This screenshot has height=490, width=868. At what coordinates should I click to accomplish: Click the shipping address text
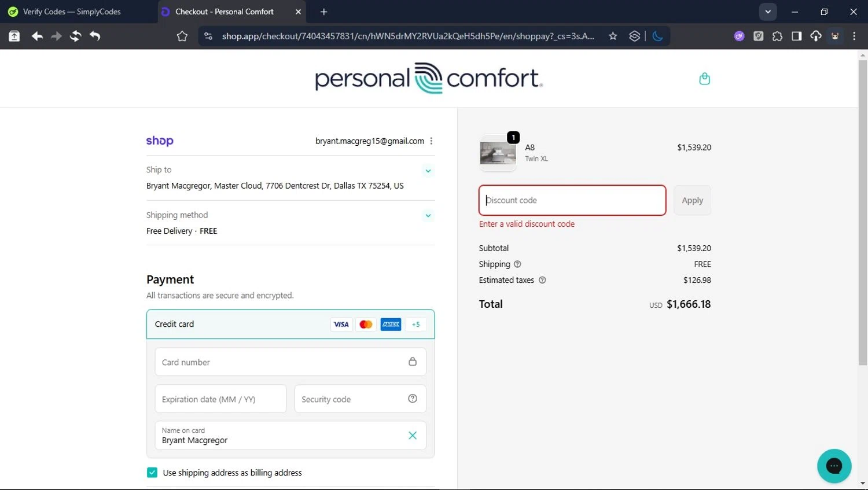click(x=275, y=186)
